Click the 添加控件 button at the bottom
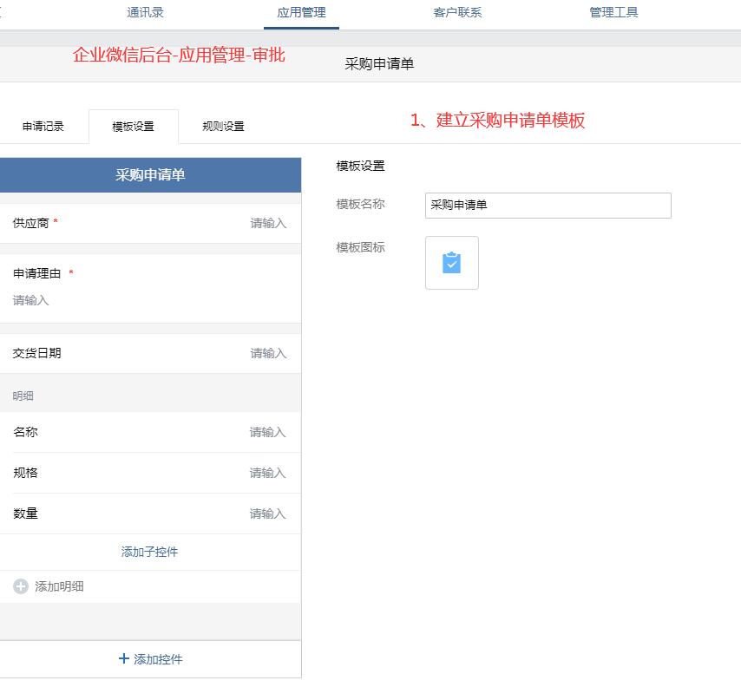Image resolution: width=741 pixels, height=700 pixels. pyautogui.click(x=151, y=659)
